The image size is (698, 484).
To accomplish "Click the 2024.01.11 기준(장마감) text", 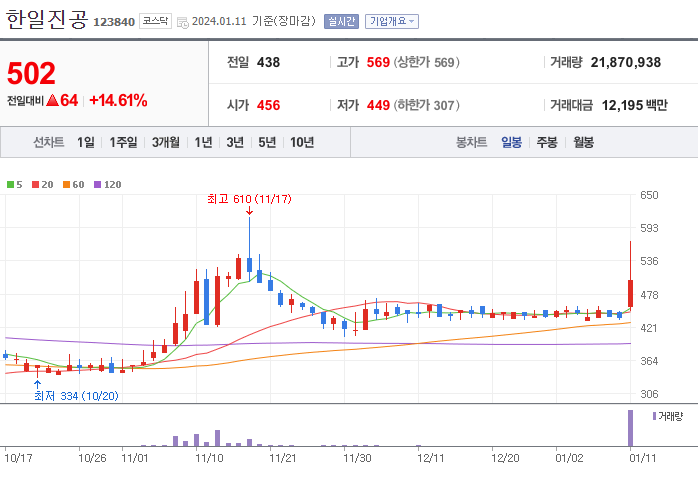I will (x=254, y=21).
